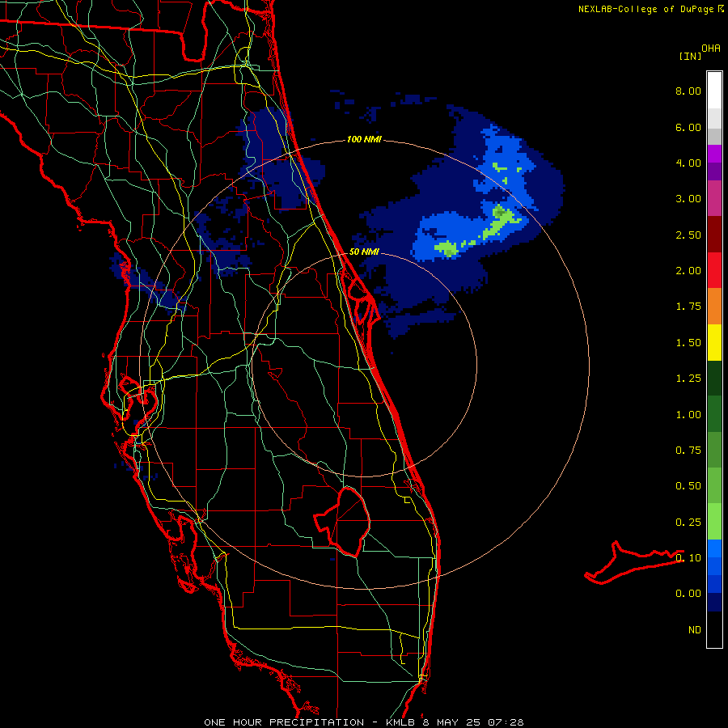Select the 1.25 legend value
The width and height of the screenshot is (728, 728).
(688, 379)
